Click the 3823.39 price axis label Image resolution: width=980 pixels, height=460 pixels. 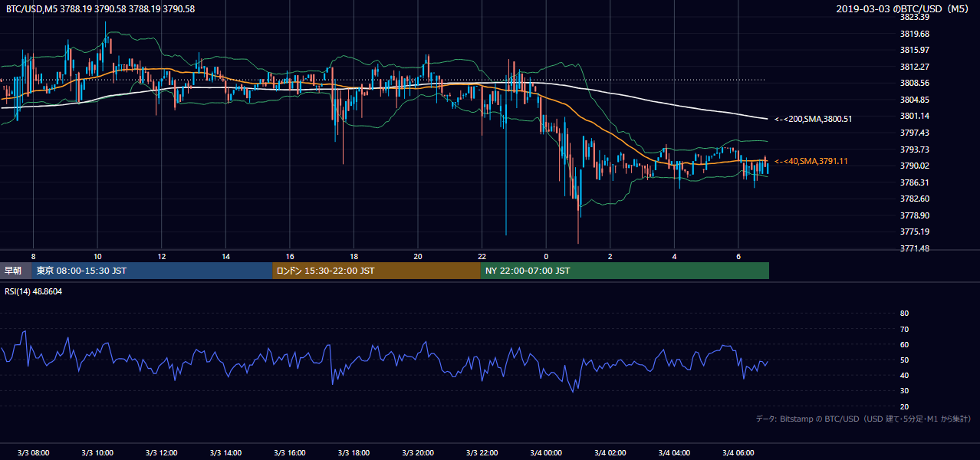tap(915, 17)
